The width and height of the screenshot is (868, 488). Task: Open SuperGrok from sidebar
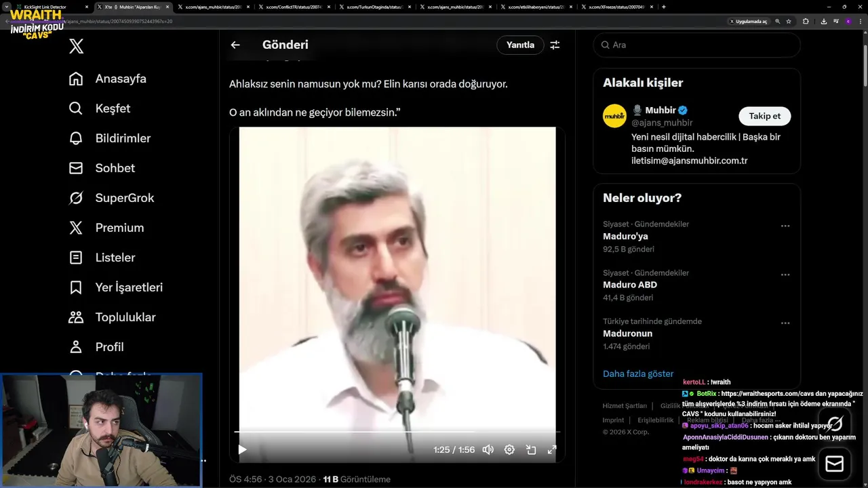pos(112,198)
